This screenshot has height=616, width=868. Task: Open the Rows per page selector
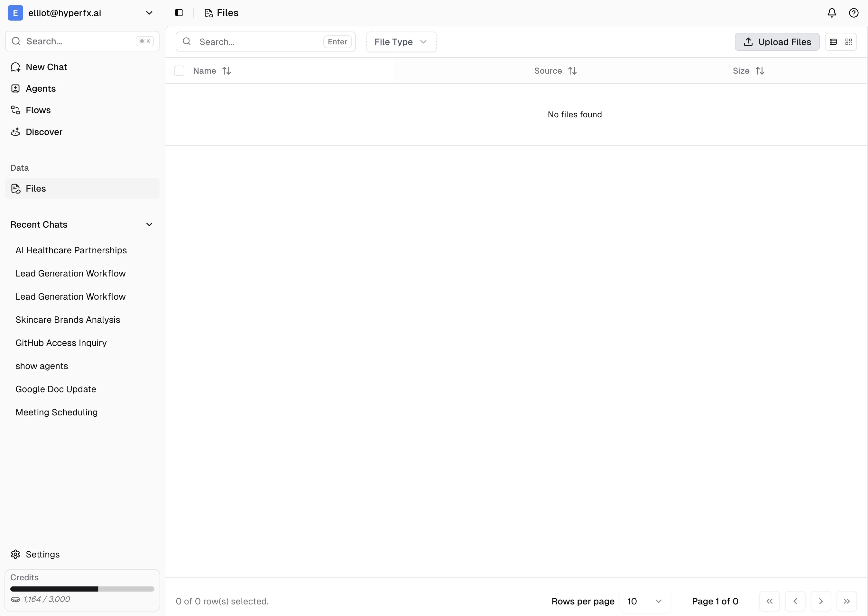pyautogui.click(x=645, y=601)
